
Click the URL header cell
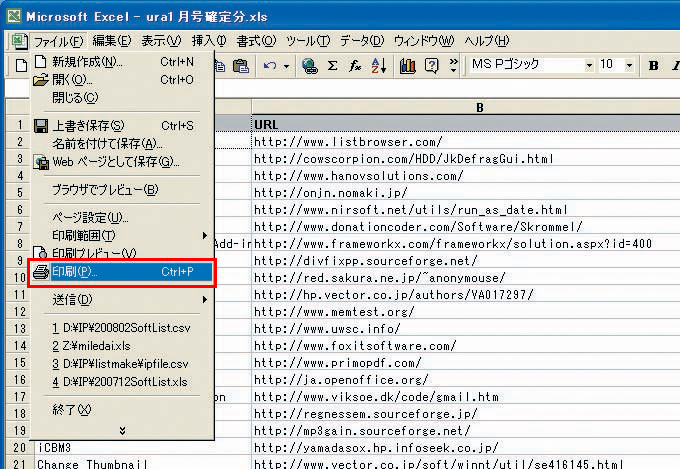click(x=466, y=125)
